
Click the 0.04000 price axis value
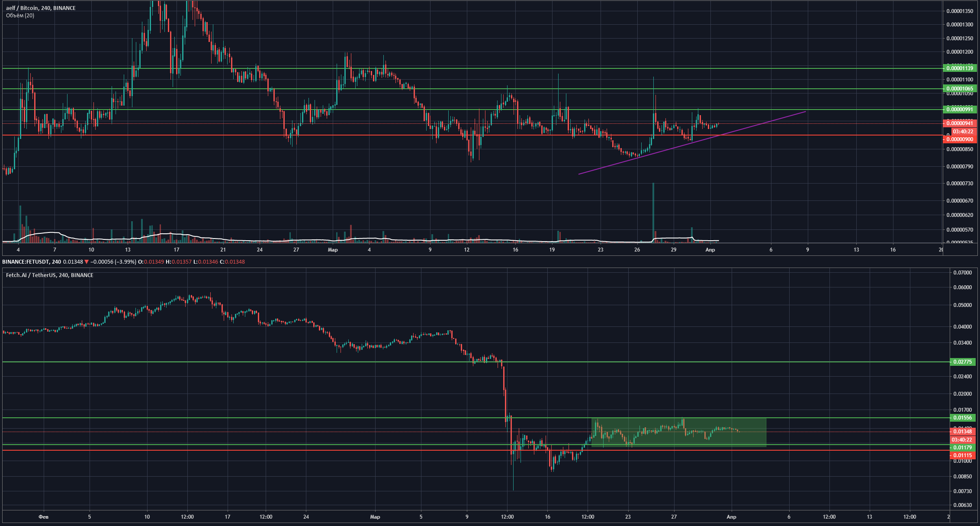(x=962, y=327)
